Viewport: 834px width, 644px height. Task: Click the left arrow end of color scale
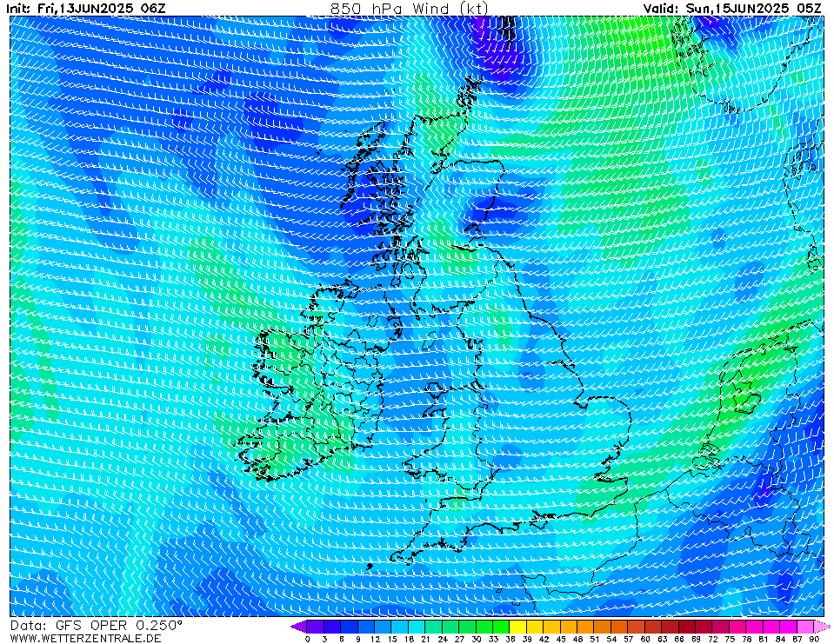[299, 627]
